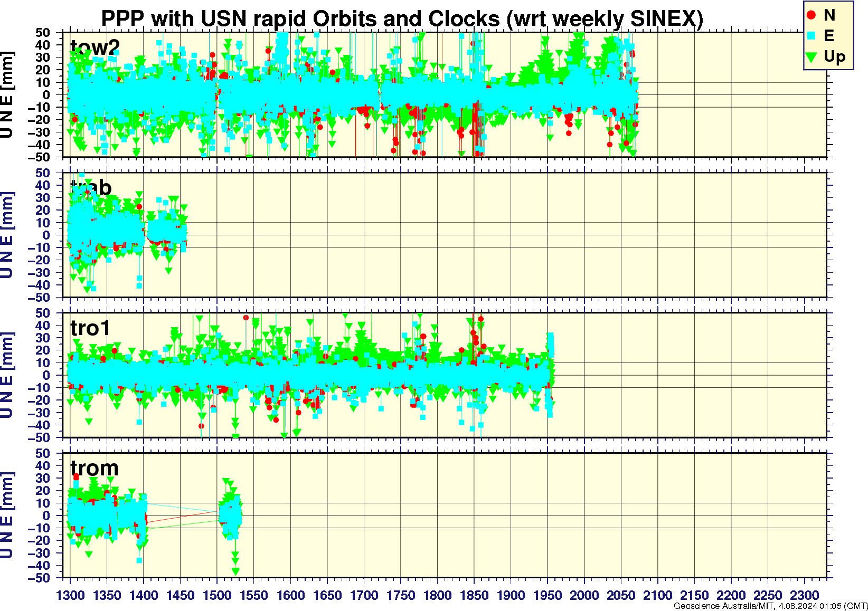Screen dimensions: 868x611
Task: Click the '0' y-axis tick of the tro1 panel
Action: (47, 376)
